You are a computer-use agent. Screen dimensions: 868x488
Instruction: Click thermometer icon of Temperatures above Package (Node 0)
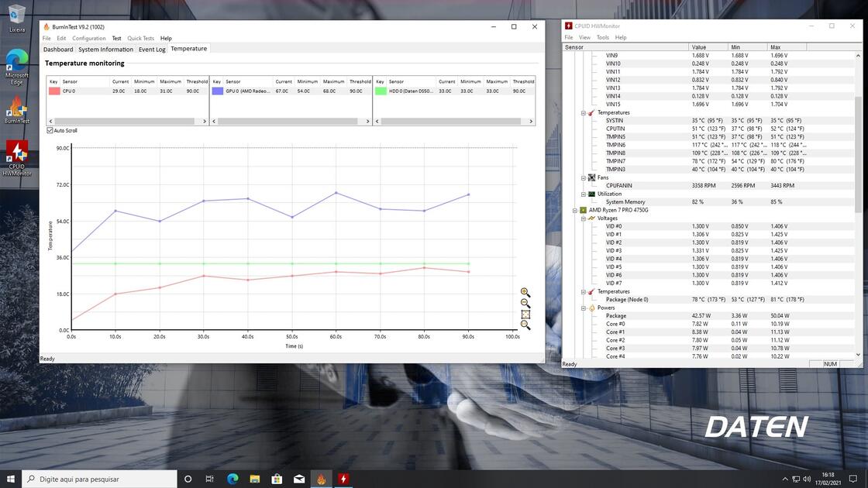[x=591, y=291]
